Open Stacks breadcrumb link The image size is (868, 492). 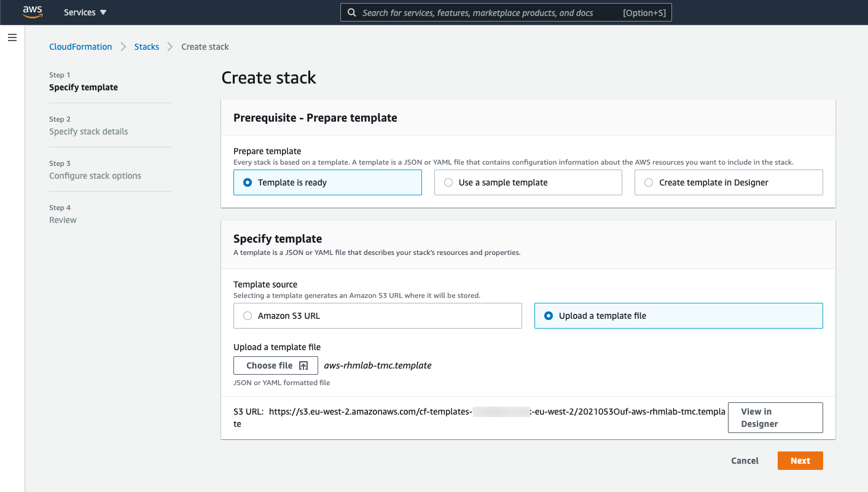coord(147,47)
